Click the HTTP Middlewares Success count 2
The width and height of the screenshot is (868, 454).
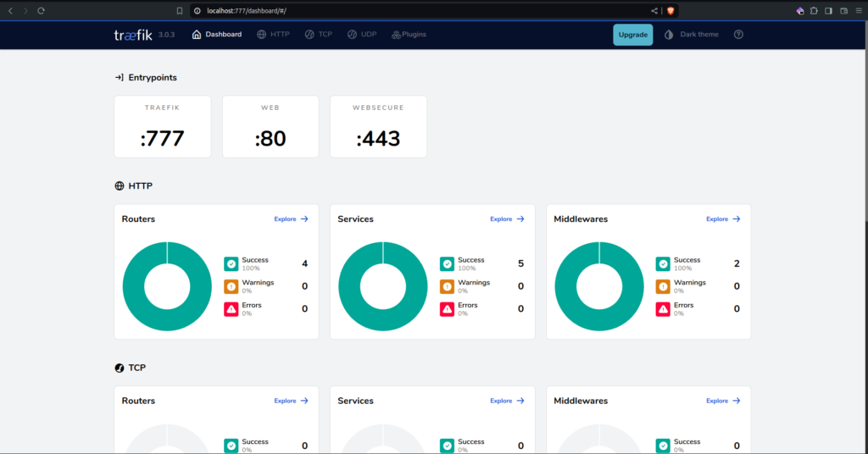tap(737, 263)
